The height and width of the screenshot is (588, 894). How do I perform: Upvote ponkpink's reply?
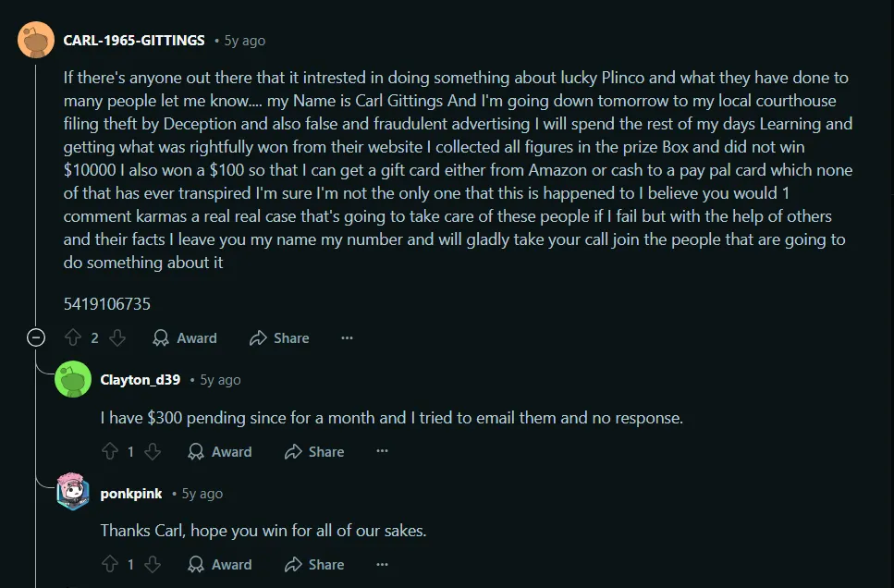[109, 564]
